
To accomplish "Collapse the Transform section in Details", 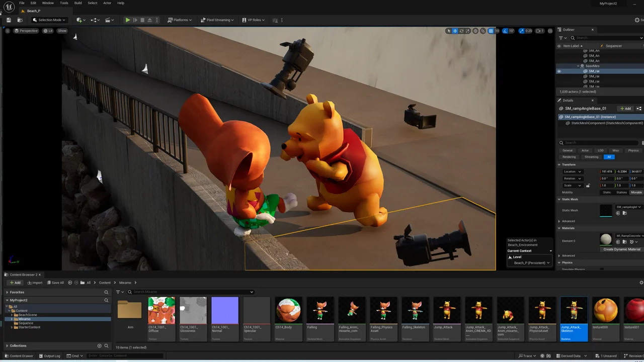I will (559, 165).
